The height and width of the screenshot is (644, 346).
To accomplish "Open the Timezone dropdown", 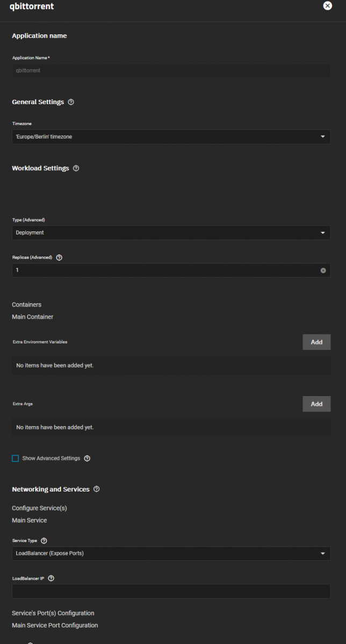I will [171, 136].
